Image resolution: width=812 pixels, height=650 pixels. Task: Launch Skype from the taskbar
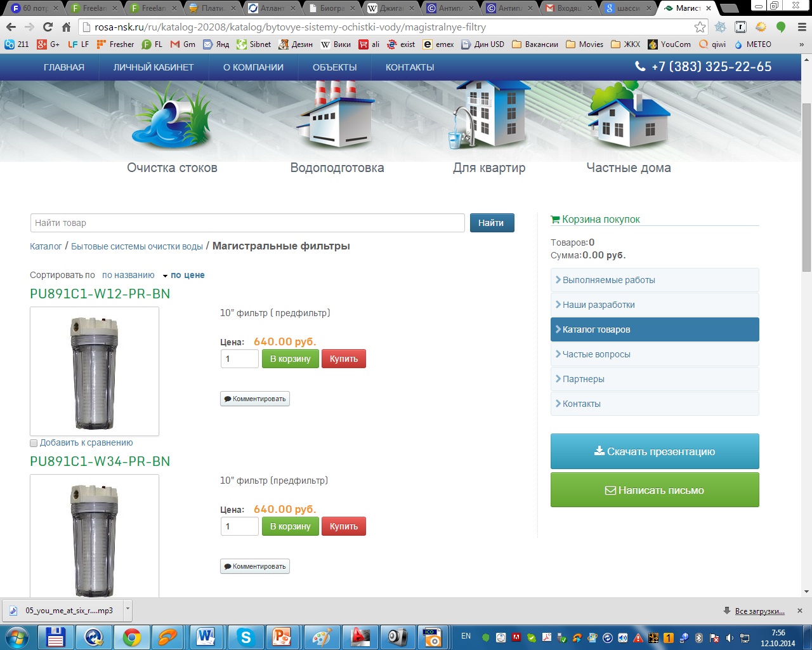246,637
